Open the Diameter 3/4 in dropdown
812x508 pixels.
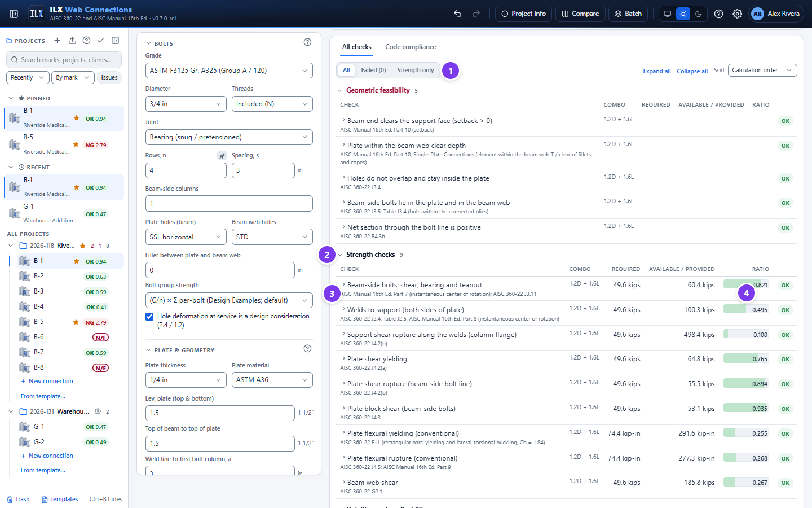click(186, 104)
